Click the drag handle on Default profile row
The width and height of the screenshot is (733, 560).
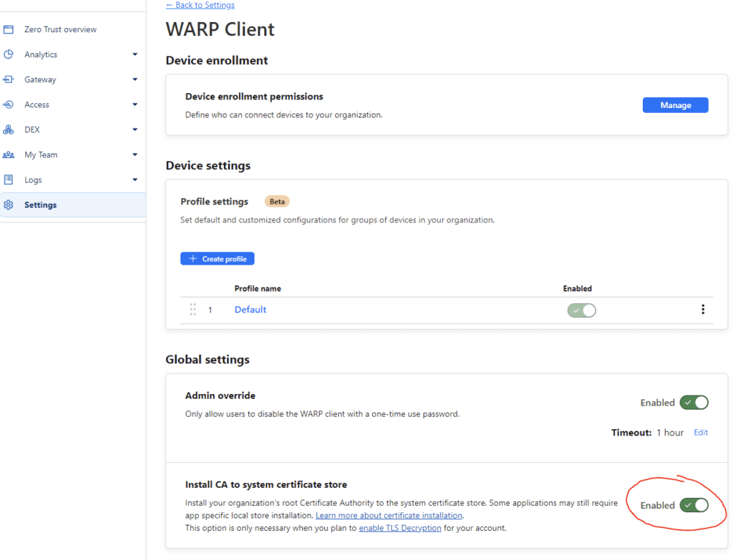pyautogui.click(x=193, y=310)
